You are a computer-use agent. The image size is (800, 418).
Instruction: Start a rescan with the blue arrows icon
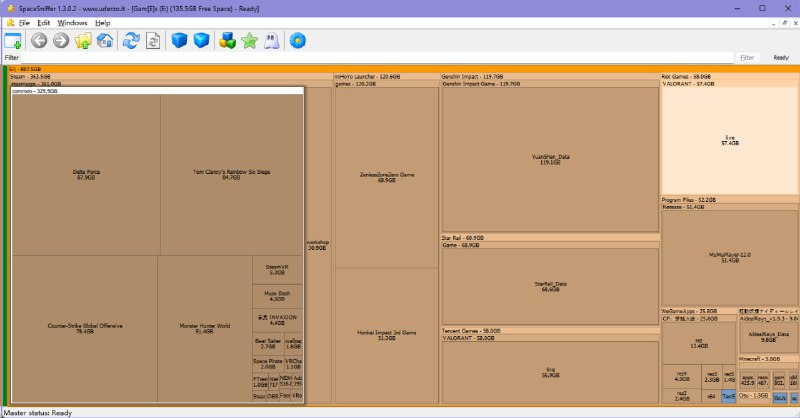[x=130, y=41]
